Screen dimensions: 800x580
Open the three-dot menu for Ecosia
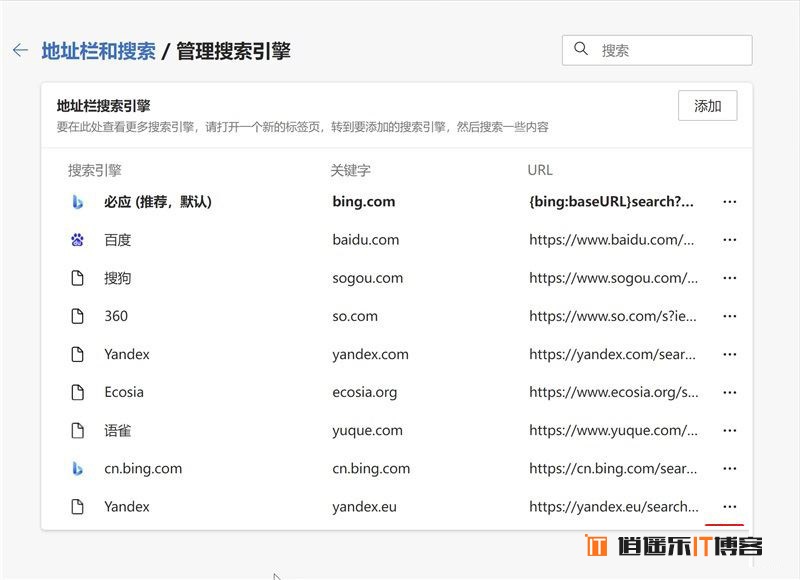coord(729,392)
